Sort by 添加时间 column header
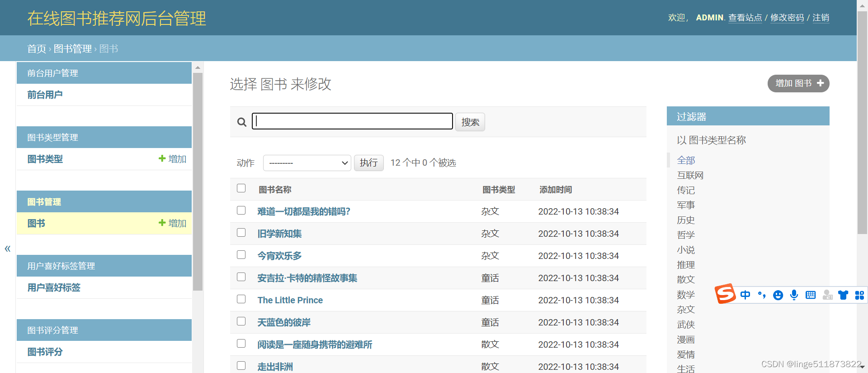The height and width of the screenshot is (373, 868). pyautogui.click(x=556, y=190)
